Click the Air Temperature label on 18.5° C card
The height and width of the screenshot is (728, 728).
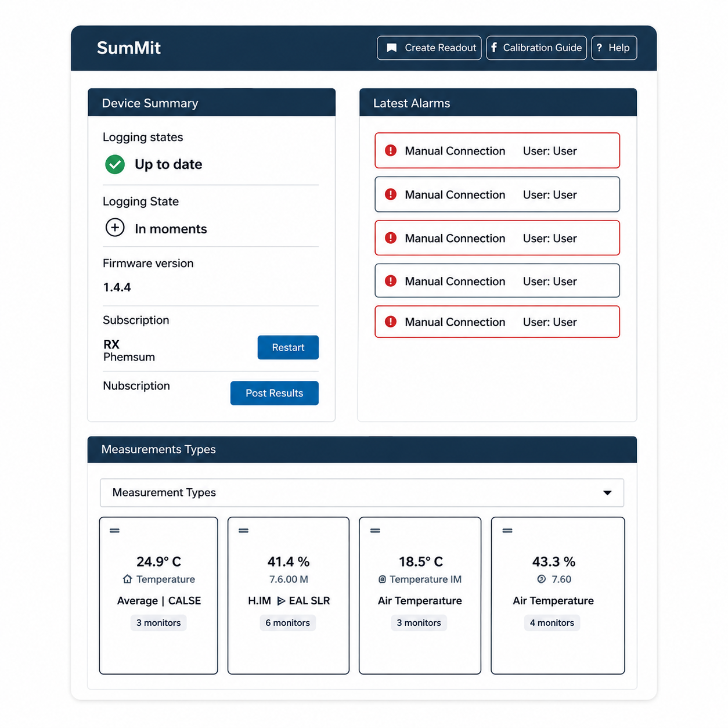point(420,601)
